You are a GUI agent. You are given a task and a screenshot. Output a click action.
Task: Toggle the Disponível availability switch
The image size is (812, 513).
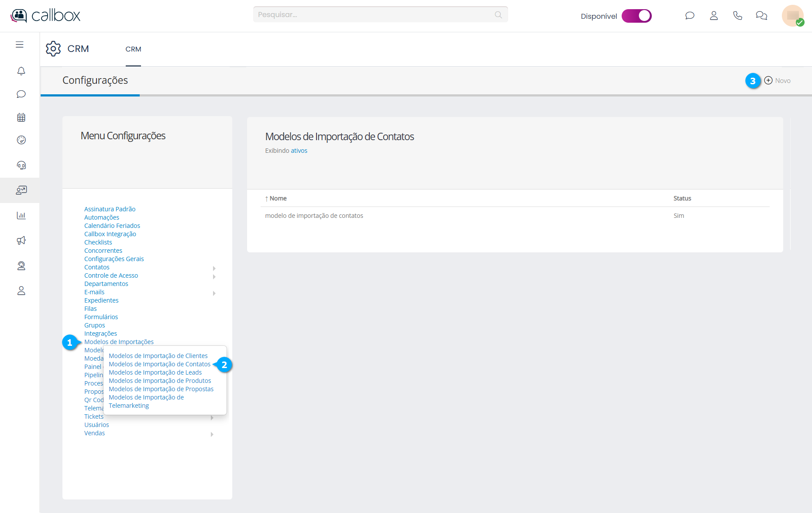[x=637, y=16]
